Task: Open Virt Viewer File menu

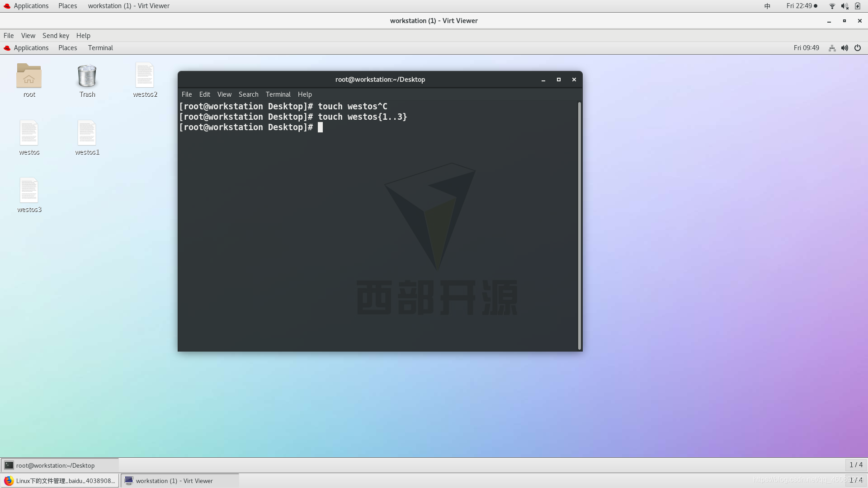Action: 9,36
